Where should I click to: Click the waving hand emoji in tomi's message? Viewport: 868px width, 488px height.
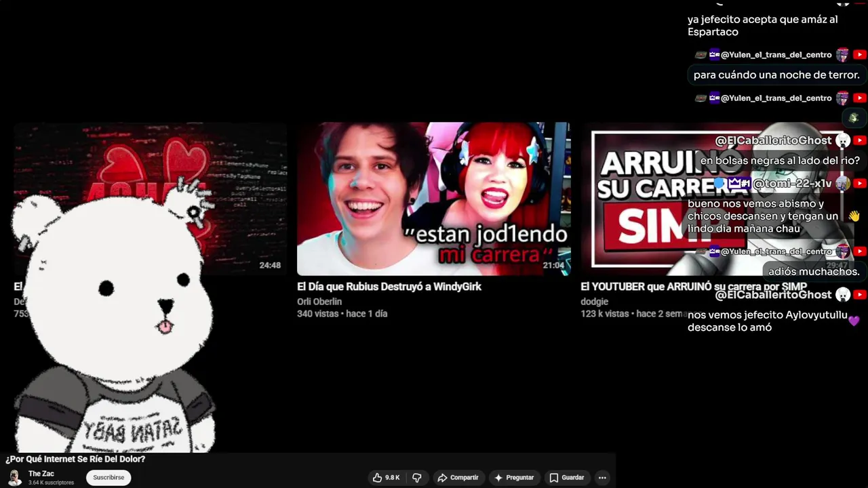(x=854, y=216)
